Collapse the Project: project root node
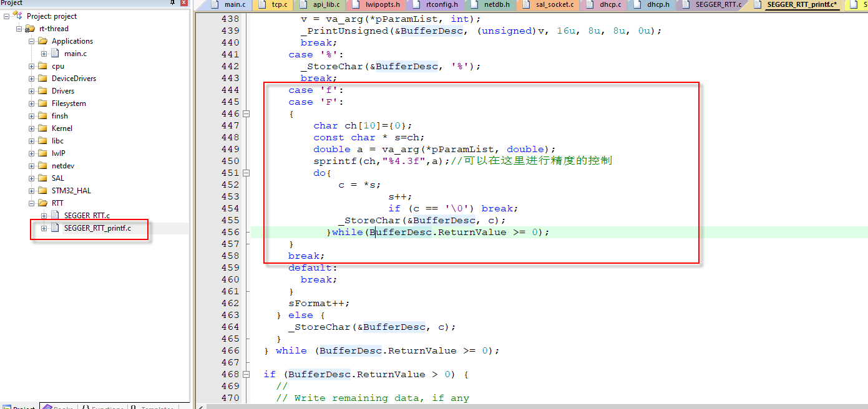 tap(6, 16)
